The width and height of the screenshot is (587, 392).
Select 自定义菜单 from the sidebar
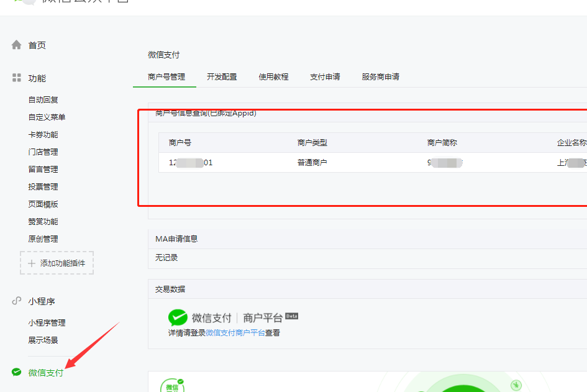(47, 117)
